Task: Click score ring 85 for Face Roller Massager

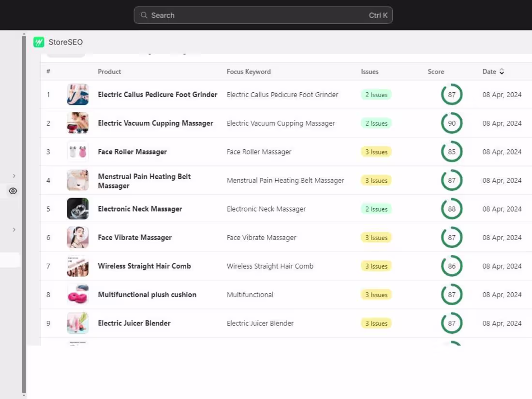Action: (452, 152)
